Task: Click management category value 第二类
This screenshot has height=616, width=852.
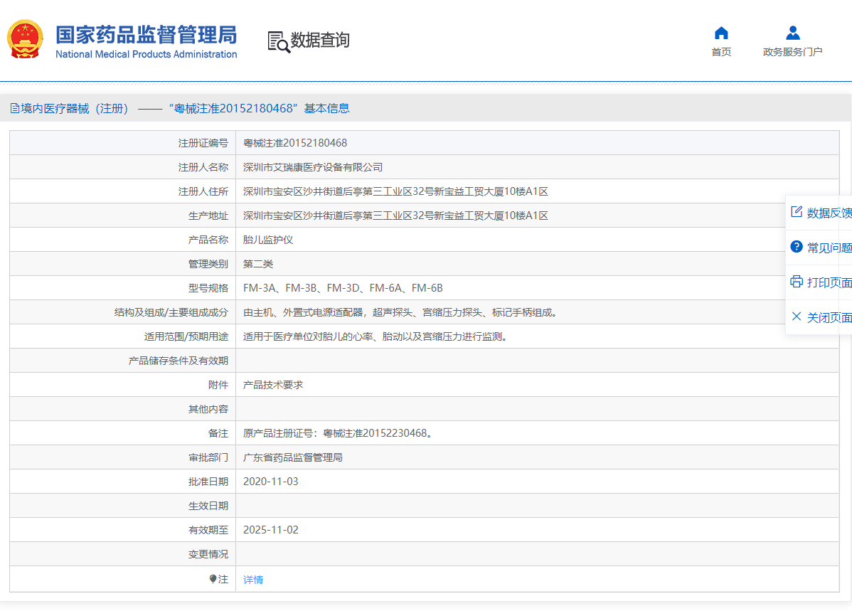Action: (258, 264)
